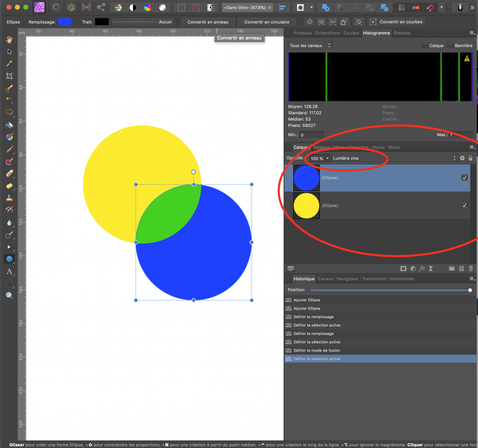The width and height of the screenshot is (478, 448).
Task: Open the Calques panel options menu
Action: coord(472,147)
